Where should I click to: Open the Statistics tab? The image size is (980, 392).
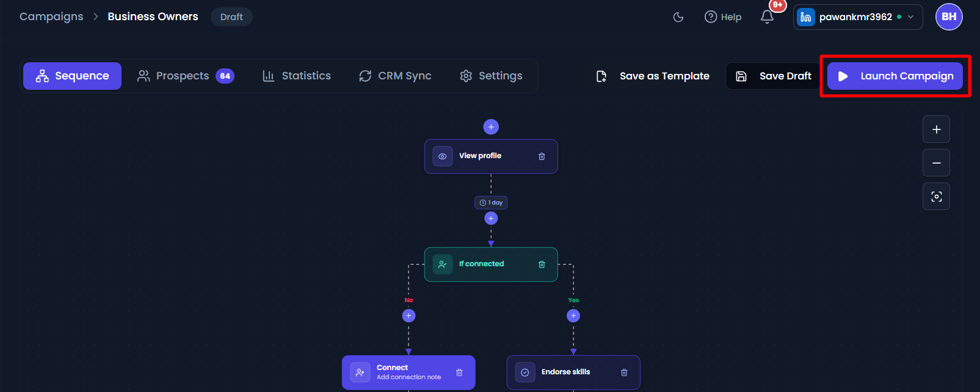(x=297, y=76)
